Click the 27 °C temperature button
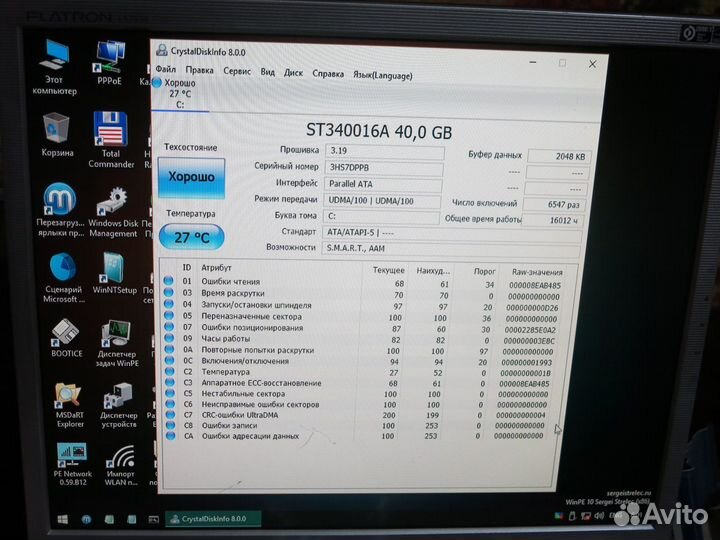720x540 pixels. pos(191,237)
